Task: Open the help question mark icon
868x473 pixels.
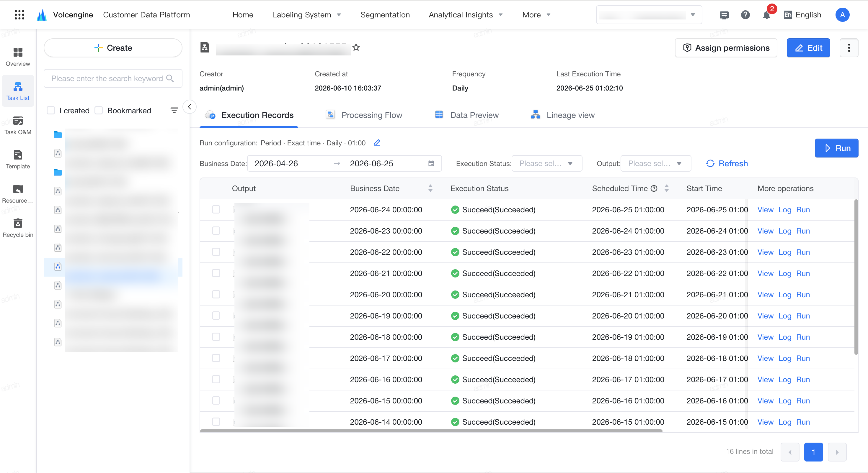Action: click(745, 15)
